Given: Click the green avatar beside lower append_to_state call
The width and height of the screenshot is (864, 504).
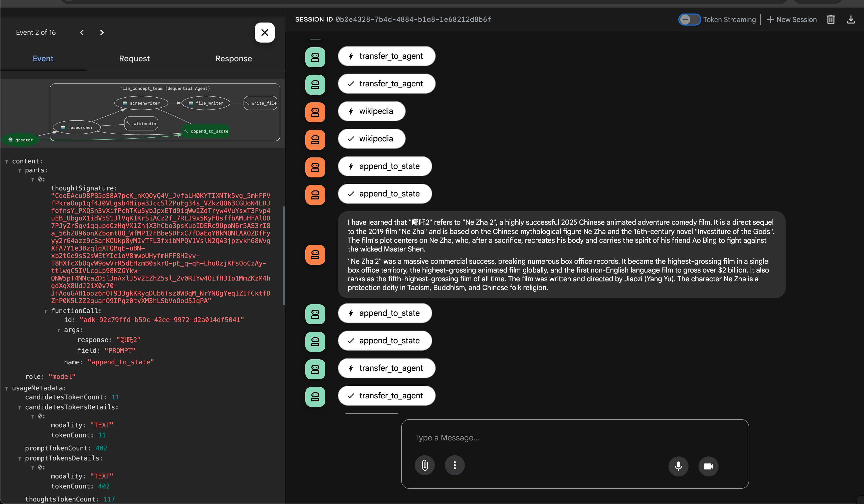Looking at the screenshot, I should coord(315,314).
